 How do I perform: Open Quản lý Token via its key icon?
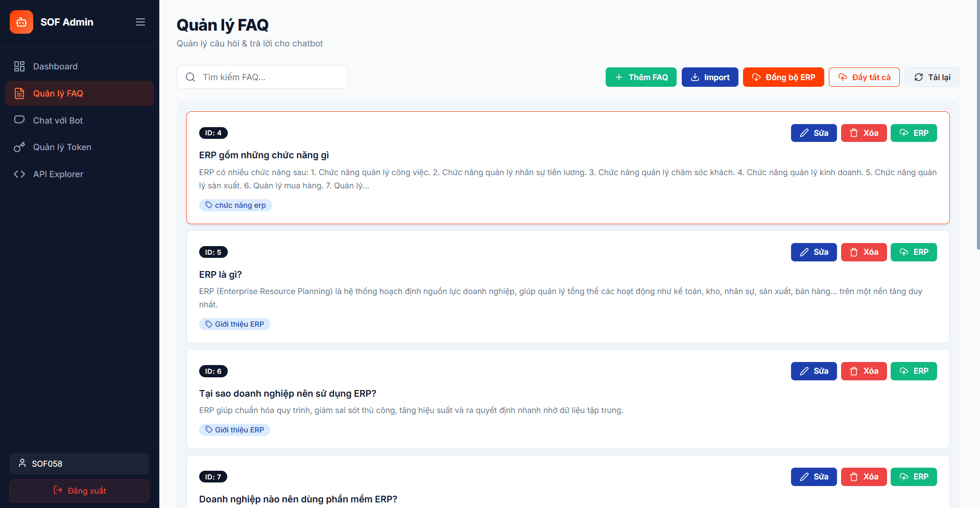[x=19, y=147]
